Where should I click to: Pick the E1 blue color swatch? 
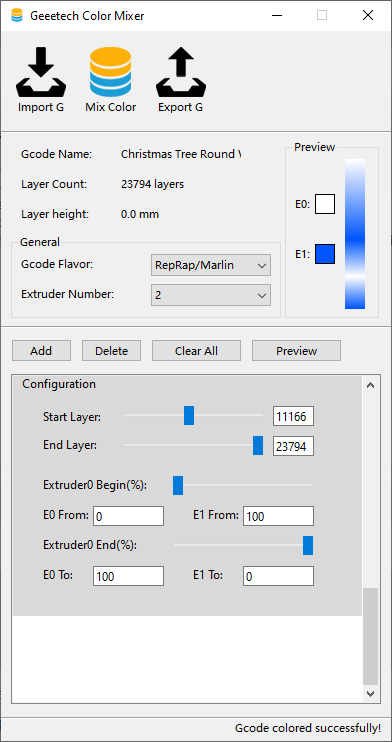point(325,254)
